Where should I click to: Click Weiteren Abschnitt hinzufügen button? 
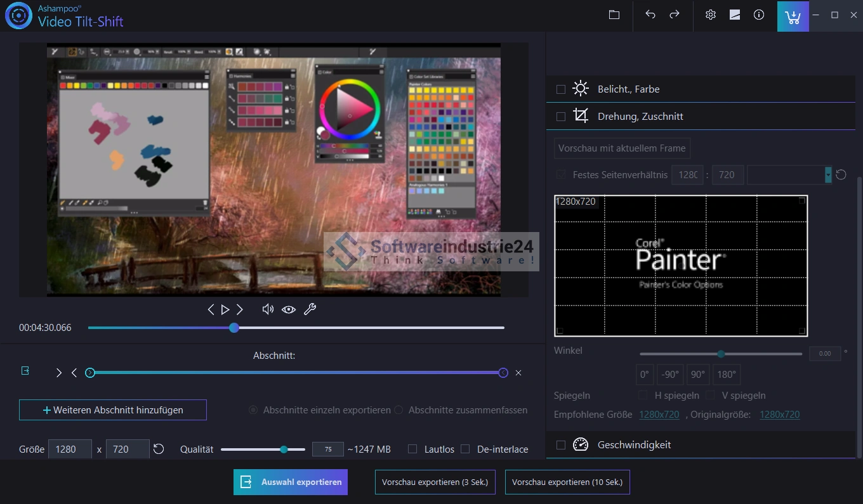113,410
